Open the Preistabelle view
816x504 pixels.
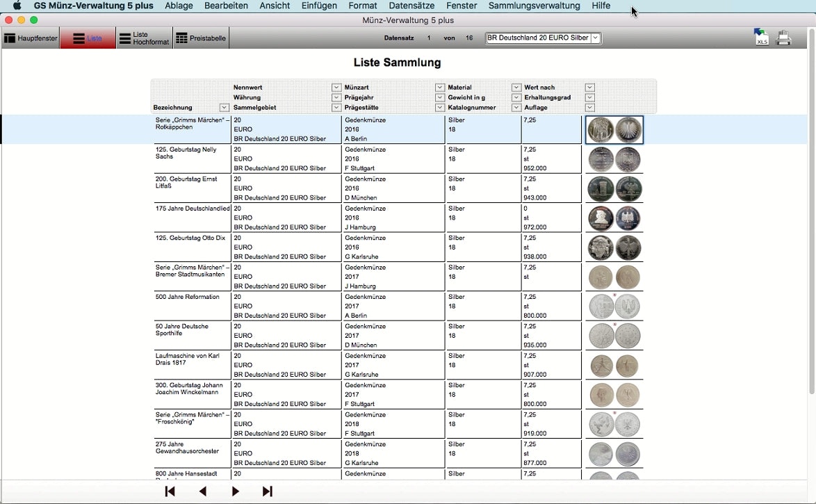coord(200,38)
